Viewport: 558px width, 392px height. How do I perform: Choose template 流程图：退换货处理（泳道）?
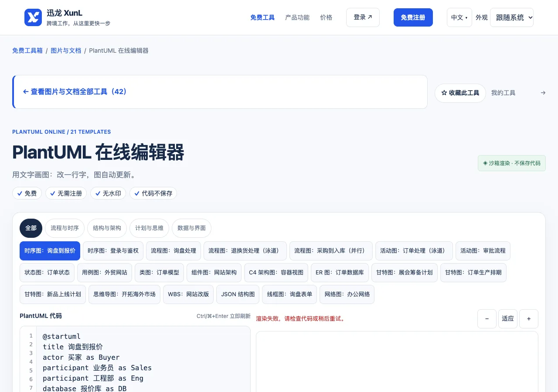pos(245,251)
